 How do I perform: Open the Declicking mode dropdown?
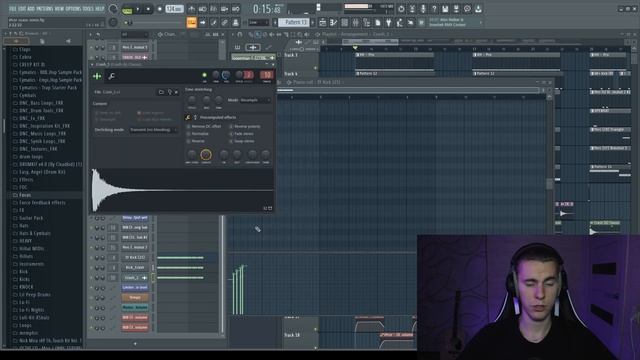point(154,130)
